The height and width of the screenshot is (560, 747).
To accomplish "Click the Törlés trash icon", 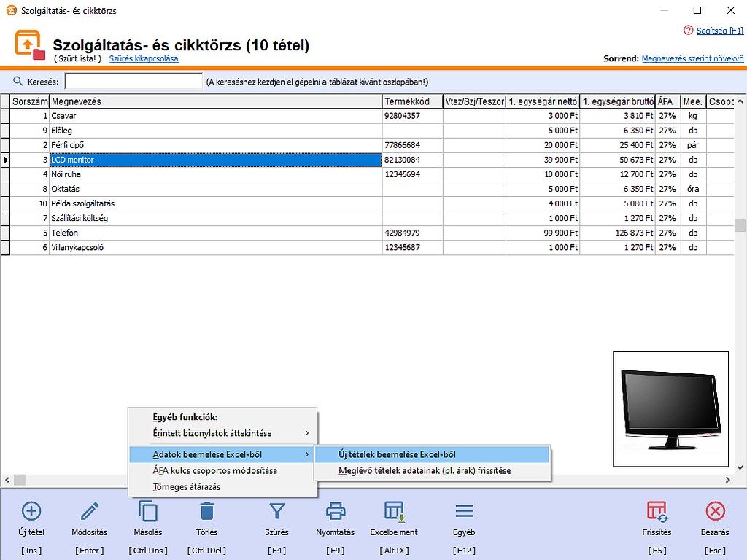I will (x=206, y=510).
